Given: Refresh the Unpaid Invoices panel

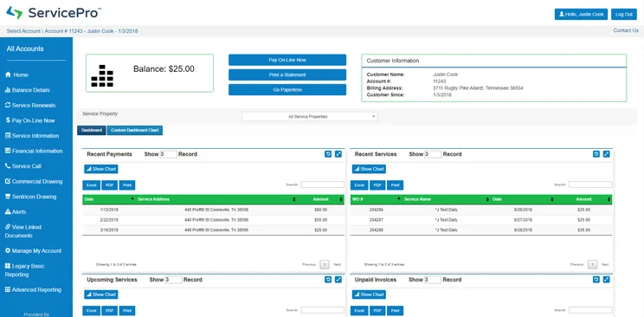Looking at the screenshot, I should click(596, 280).
